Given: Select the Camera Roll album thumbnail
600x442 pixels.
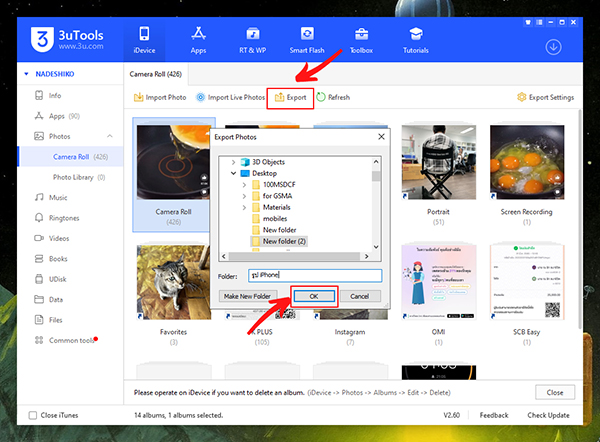Looking at the screenshot, I should [174, 162].
